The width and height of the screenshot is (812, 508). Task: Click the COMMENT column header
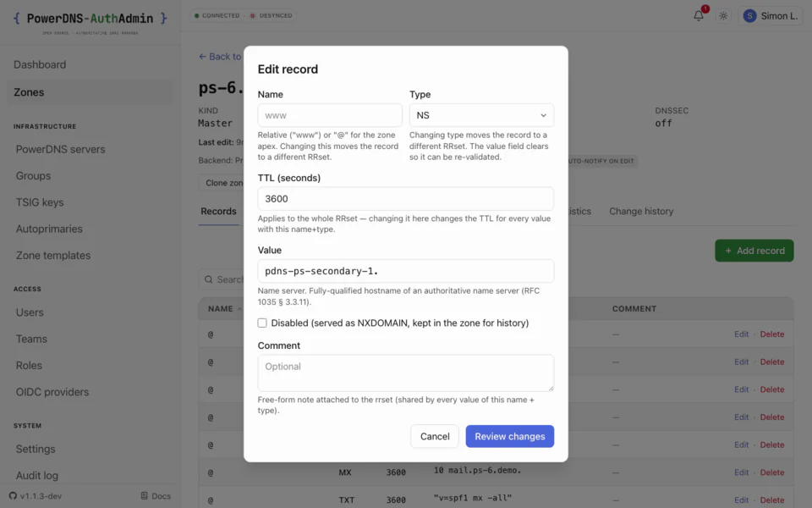tap(634, 308)
